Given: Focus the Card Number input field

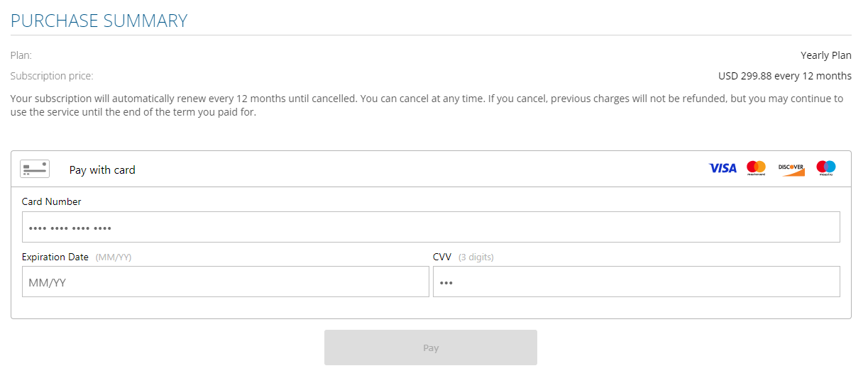Looking at the screenshot, I should pyautogui.click(x=431, y=227).
